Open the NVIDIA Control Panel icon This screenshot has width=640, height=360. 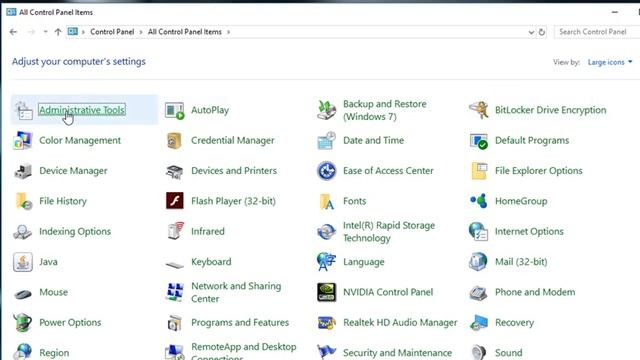point(327,292)
